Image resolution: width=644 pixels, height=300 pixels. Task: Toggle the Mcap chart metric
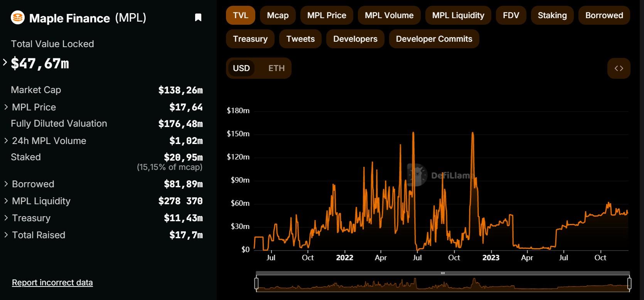(x=278, y=15)
